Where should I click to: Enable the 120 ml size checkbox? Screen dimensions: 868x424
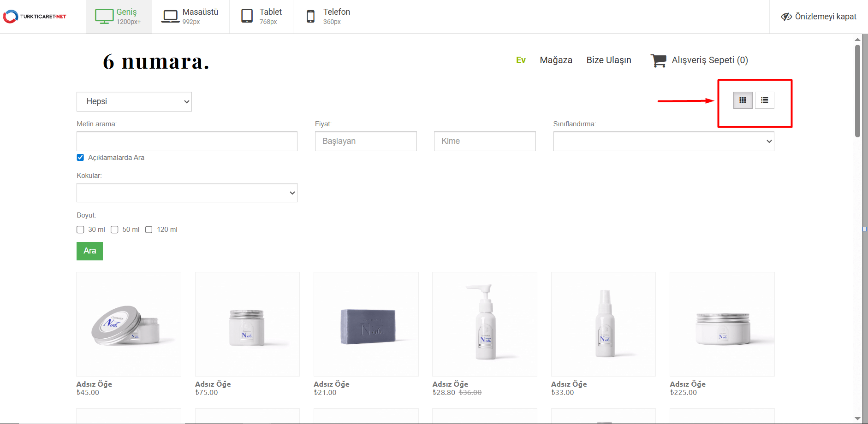coord(149,230)
